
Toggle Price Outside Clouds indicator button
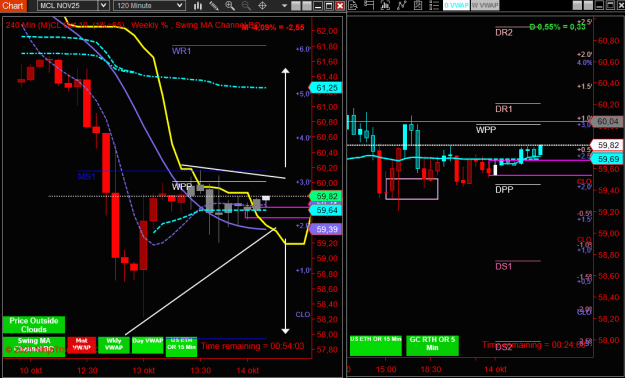pos(34,325)
